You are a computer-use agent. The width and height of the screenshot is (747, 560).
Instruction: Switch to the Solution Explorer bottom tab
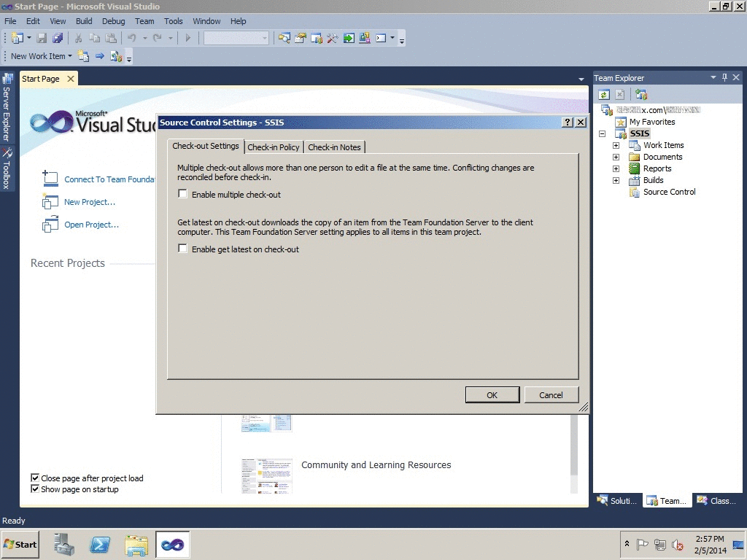[x=617, y=500]
